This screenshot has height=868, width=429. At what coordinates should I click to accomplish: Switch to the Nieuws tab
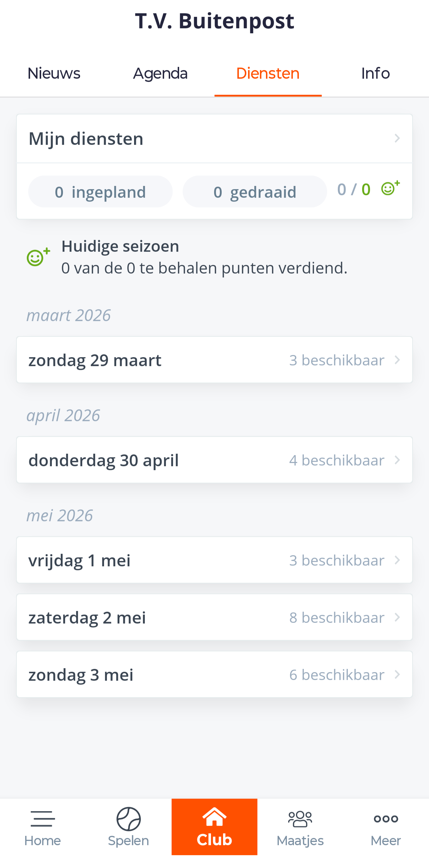[54, 74]
